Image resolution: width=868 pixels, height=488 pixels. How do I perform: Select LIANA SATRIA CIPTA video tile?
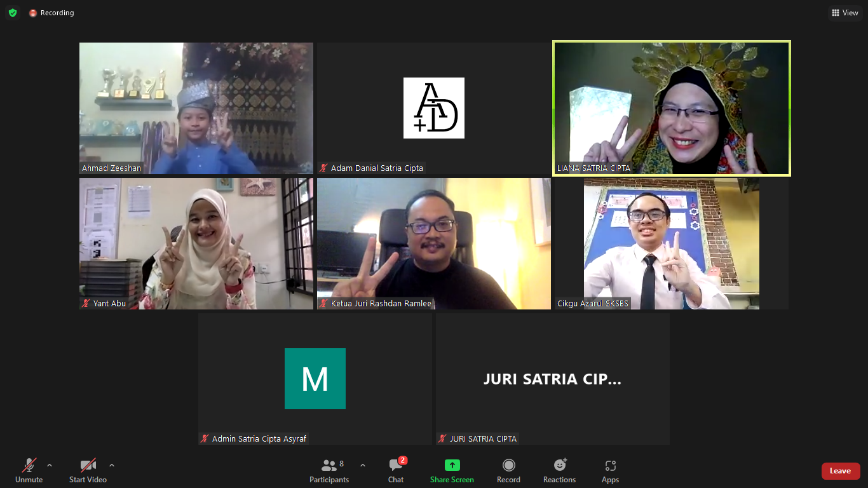tap(672, 108)
